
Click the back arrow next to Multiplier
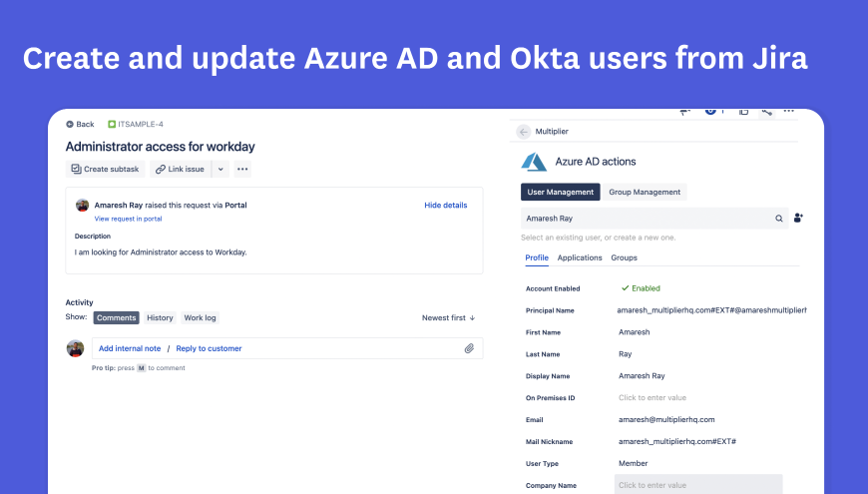[523, 132]
